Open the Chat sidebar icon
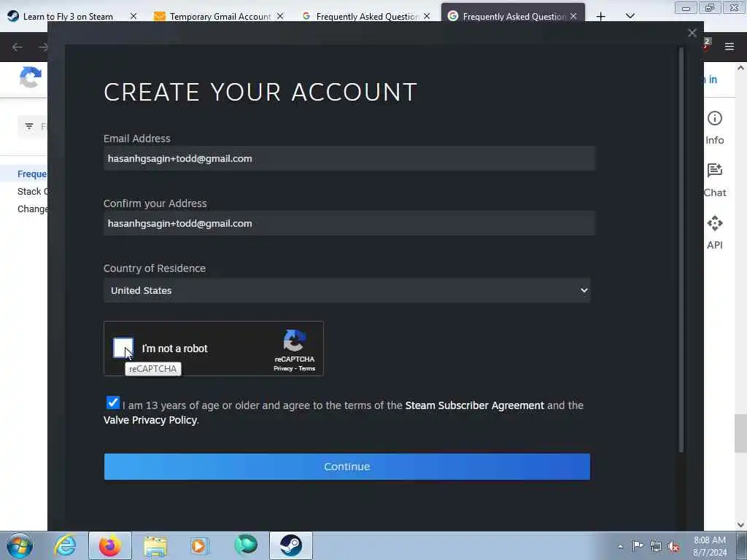747x560 pixels. pos(715,171)
